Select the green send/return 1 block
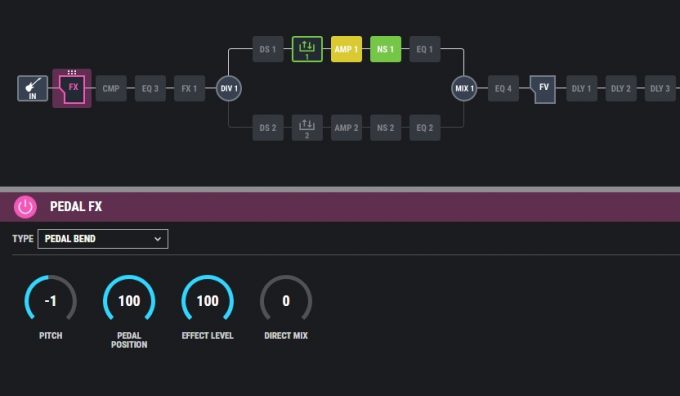Image resolution: width=680 pixels, height=396 pixels. pos(307,49)
